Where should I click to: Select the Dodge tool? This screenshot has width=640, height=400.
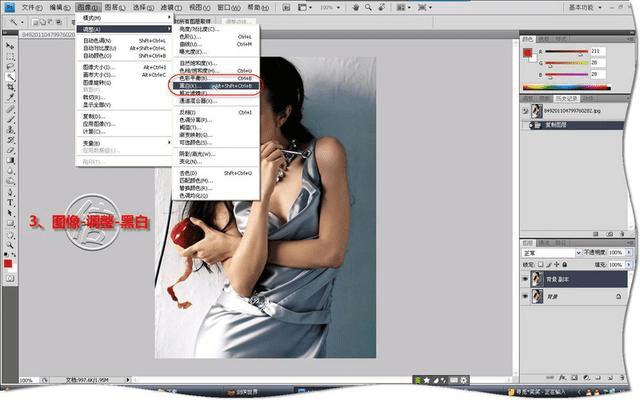[x=10, y=181]
